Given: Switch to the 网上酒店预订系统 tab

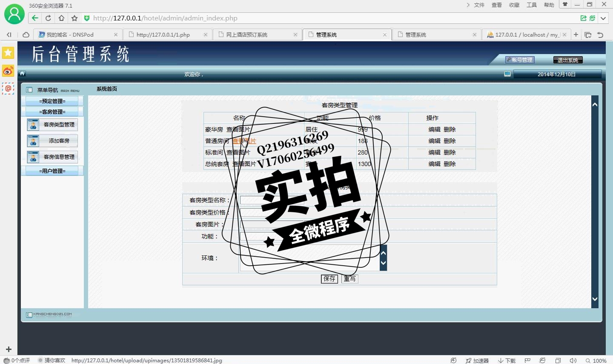Looking at the screenshot, I should click(258, 34).
